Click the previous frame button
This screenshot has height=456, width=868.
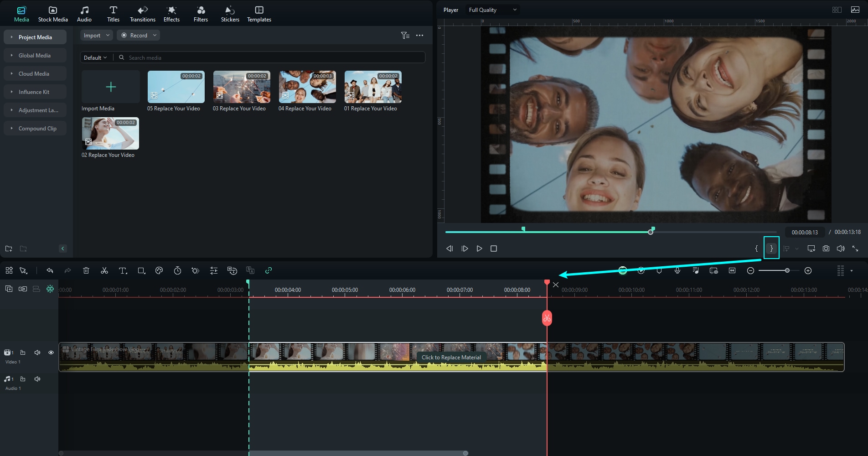[x=449, y=249]
